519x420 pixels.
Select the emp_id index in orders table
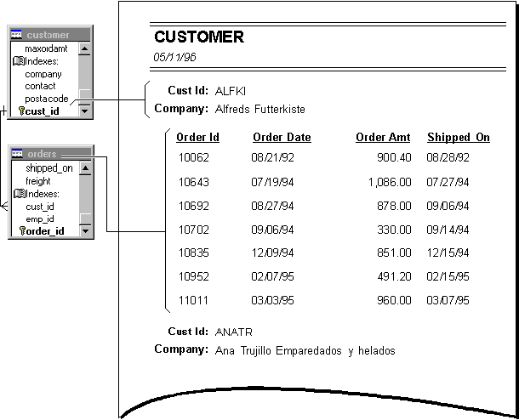pyautogui.click(x=40, y=219)
